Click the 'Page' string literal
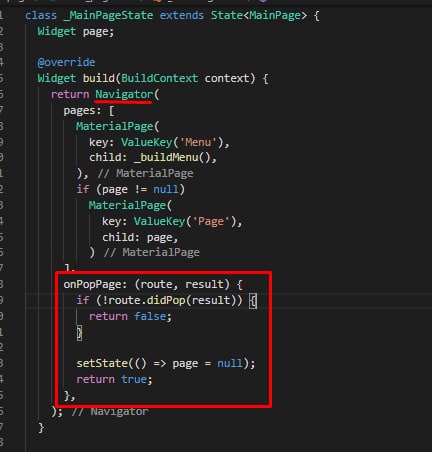The height and width of the screenshot is (452, 432). click(x=211, y=221)
